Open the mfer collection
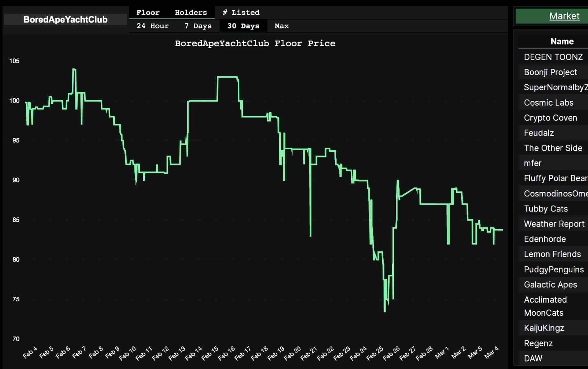588x369 pixels. 532,163
